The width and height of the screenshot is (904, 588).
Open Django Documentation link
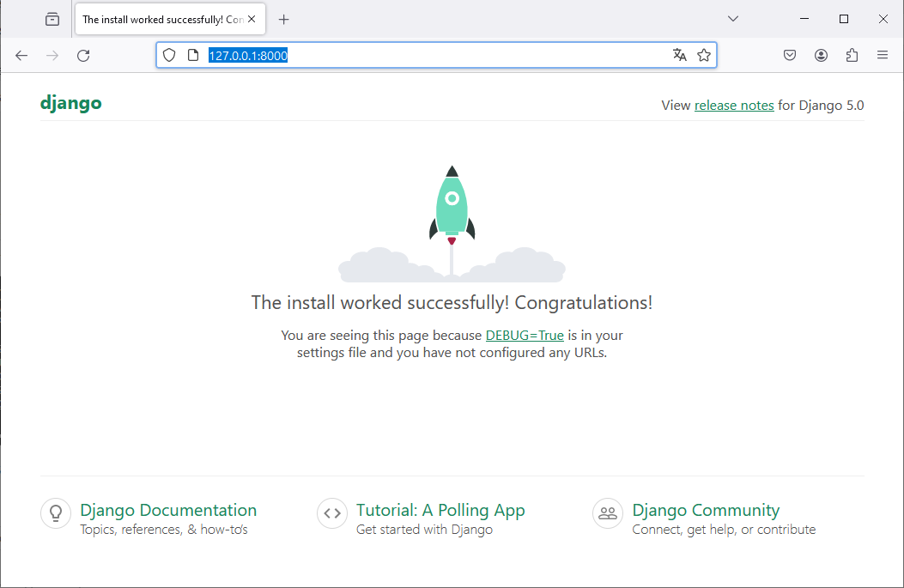tap(168, 510)
